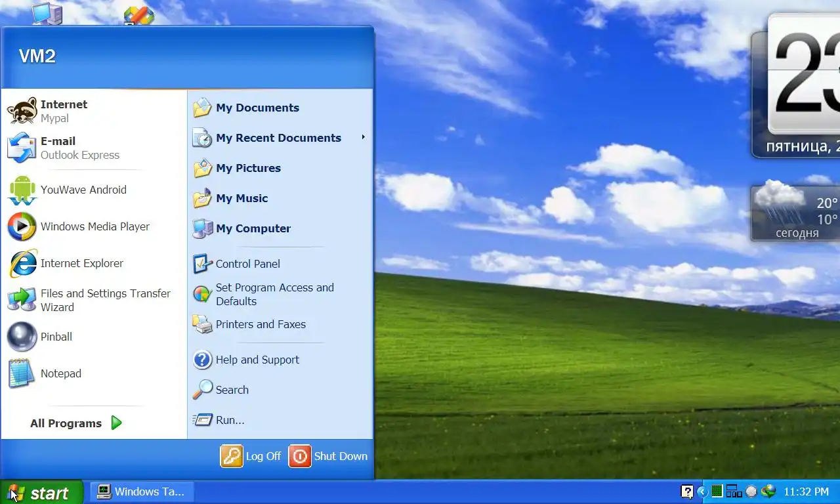Launch Pinball game
This screenshot has height=504, width=840.
point(94,337)
